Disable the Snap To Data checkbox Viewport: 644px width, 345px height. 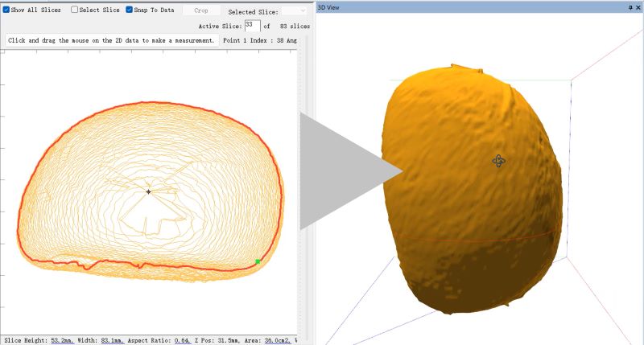point(130,10)
